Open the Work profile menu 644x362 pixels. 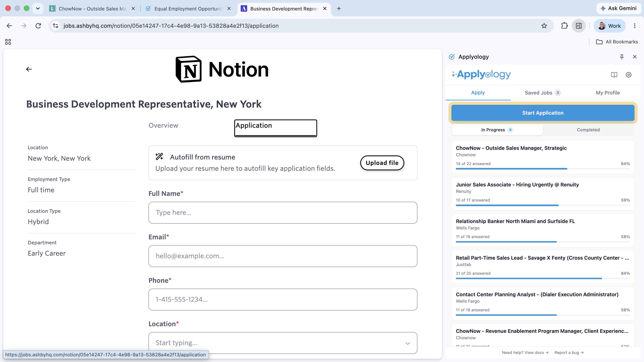610,26
